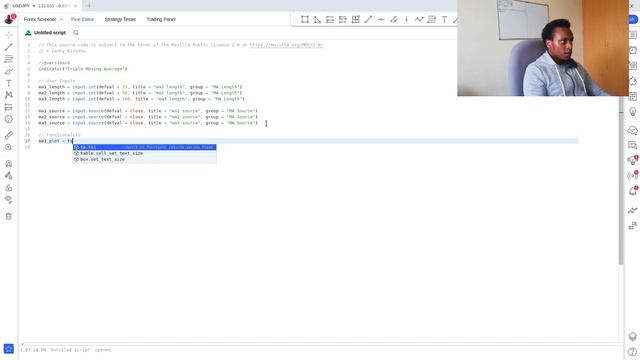Select the zigzag path favorite tool

click(419, 19)
